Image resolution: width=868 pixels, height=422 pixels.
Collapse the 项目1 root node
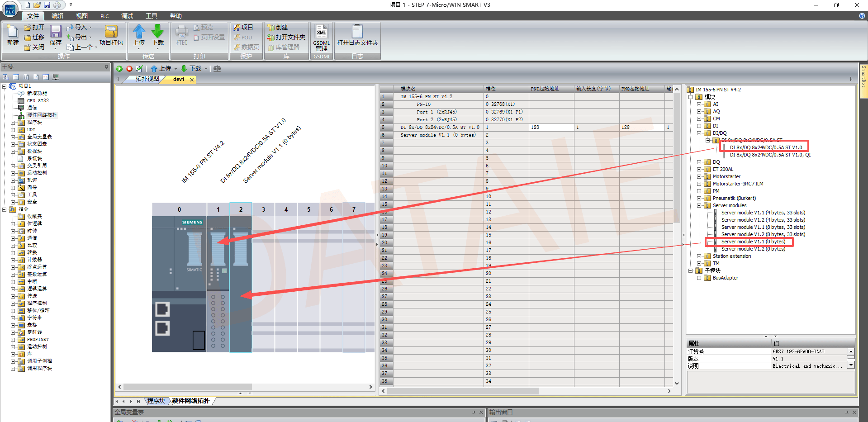coord(4,86)
